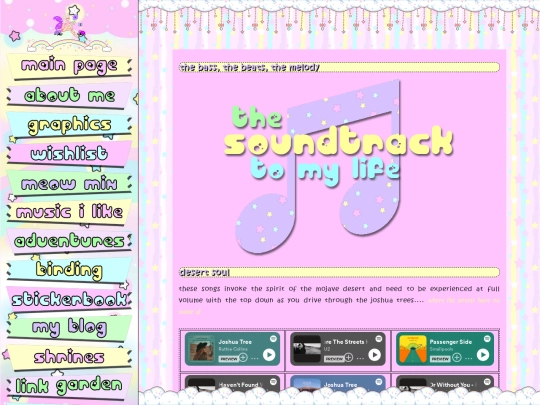Image resolution: width=540 pixels, height=405 pixels.
Task: Click the Ruthie Collins Joshua Tree album cover
Action: 201,349
